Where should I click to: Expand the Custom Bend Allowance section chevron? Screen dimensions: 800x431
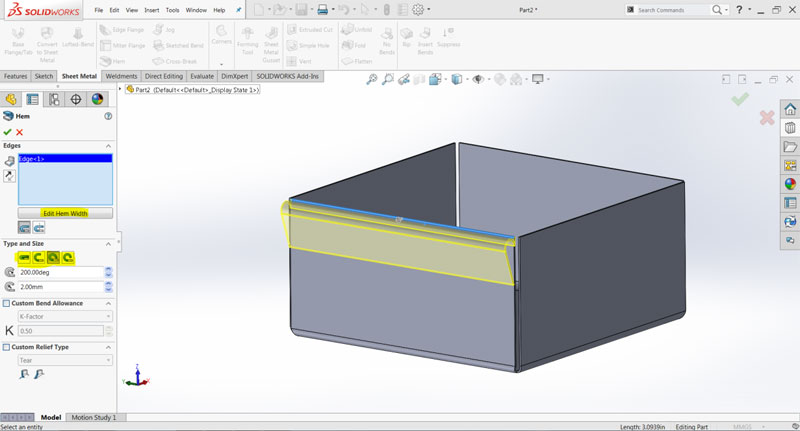pyautogui.click(x=108, y=303)
